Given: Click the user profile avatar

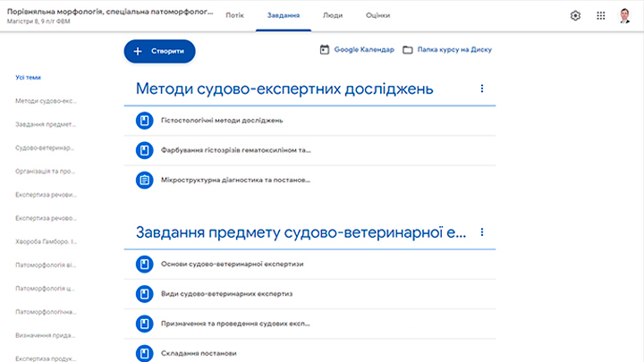Looking at the screenshot, I should 625,15.
